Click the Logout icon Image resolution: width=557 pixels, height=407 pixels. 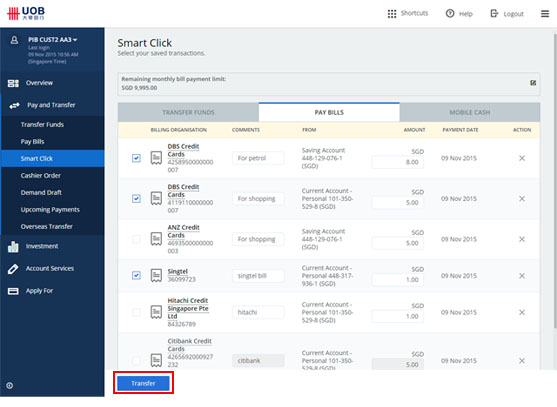[x=494, y=13]
